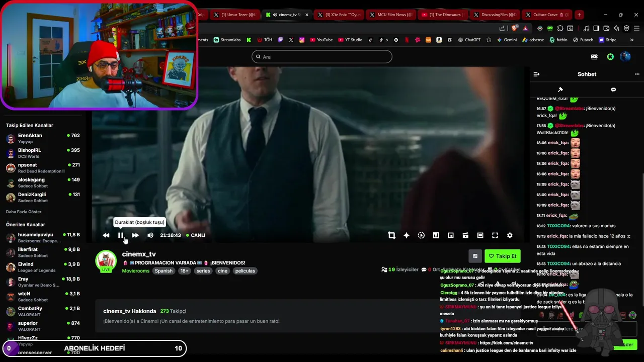The width and height of the screenshot is (644, 362).
Task: Rewind the stream using the back arrows
Action: 106,235
